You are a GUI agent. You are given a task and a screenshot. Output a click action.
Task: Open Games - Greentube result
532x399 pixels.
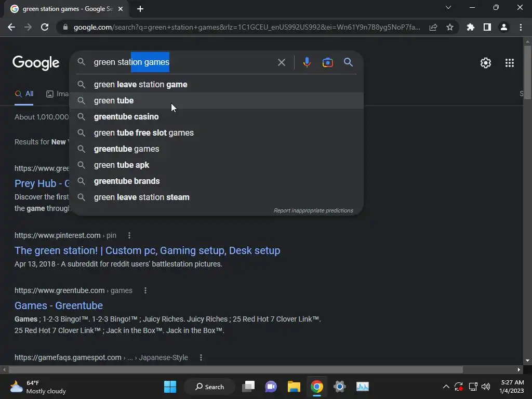pyautogui.click(x=59, y=305)
